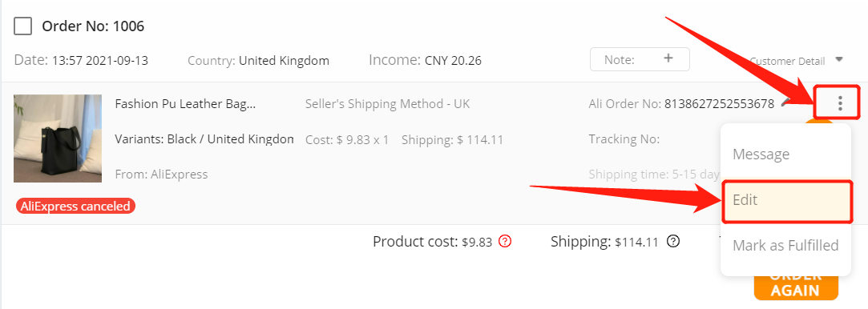
Task: Click question mark icon next to Shipping
Action: pos(672,242)
